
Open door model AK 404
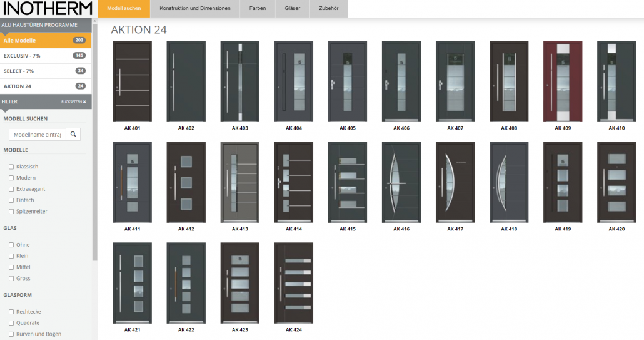point(294,81)
